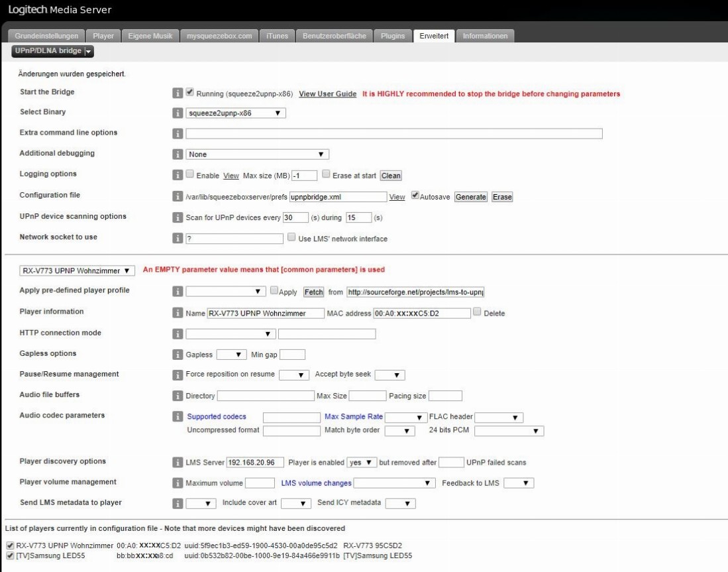This screenshot has height=572, width=728.
Task: Switch to Player tab
Action: [x=103, y=36]
